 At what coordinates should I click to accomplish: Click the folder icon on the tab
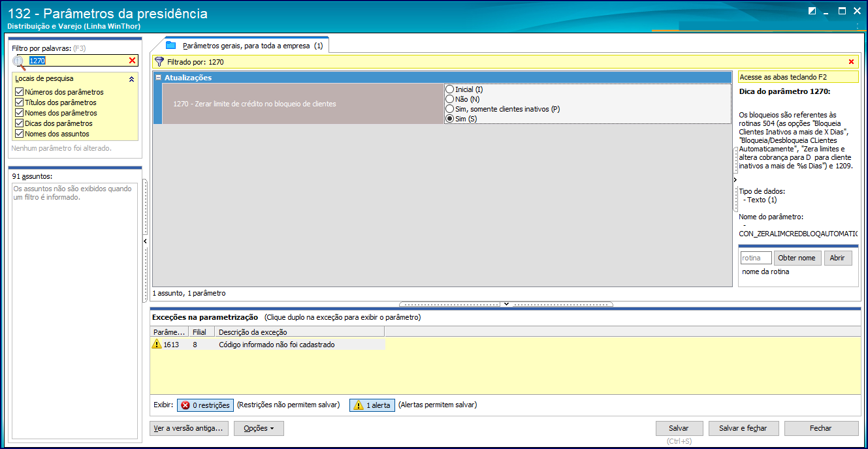pos(171,46)
